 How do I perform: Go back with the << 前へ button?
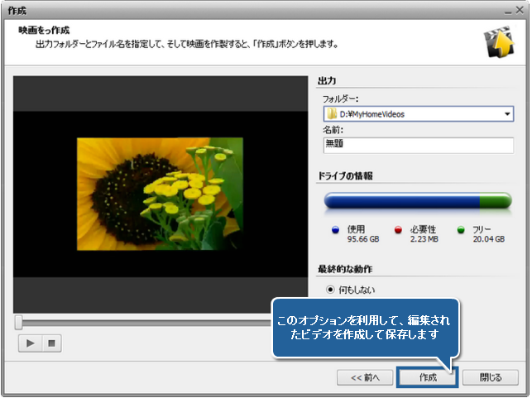tap(364, 377)
